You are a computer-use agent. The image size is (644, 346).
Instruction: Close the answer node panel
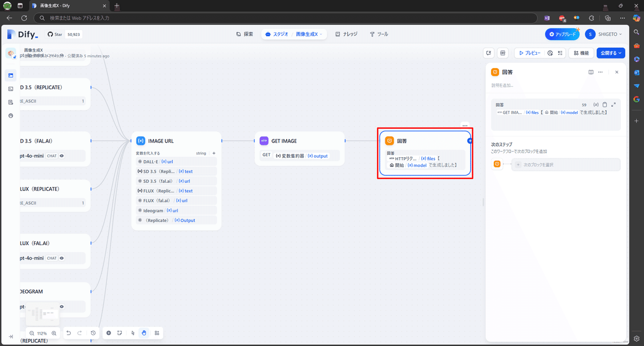[x=617, y=72]
